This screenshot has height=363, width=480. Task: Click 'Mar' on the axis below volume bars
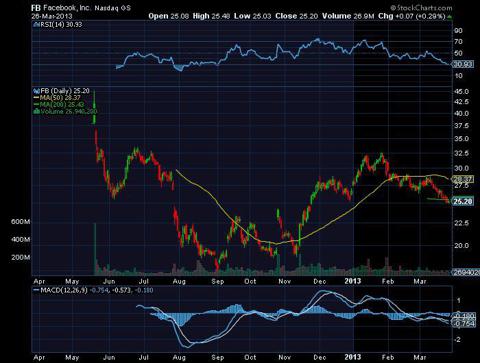(420, 281)
